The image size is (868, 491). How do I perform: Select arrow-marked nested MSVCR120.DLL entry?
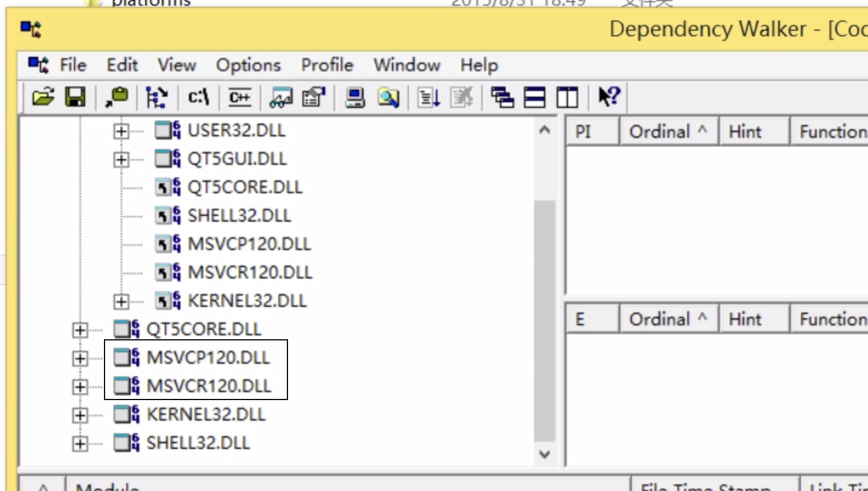pos(250,272)
